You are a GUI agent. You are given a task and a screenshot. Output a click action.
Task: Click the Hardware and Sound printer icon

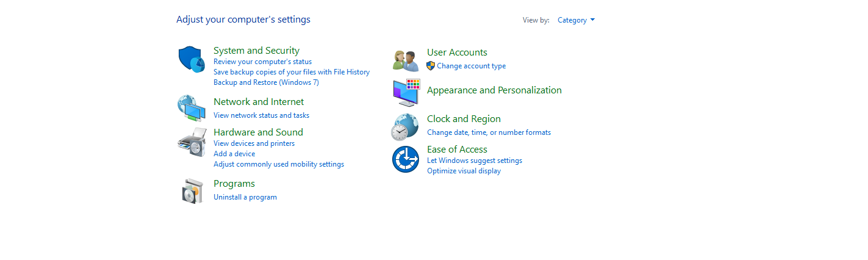pos(192,142)
